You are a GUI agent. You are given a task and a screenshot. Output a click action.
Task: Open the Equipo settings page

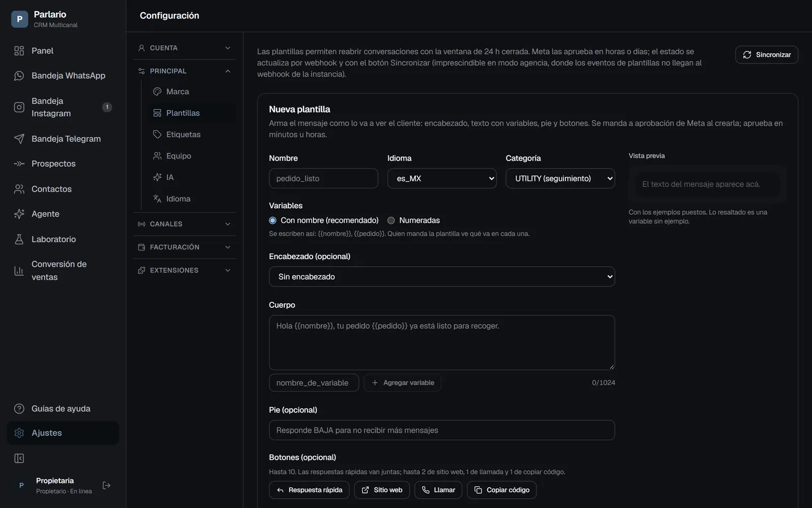pyautogui.click(x=191, y=156)
